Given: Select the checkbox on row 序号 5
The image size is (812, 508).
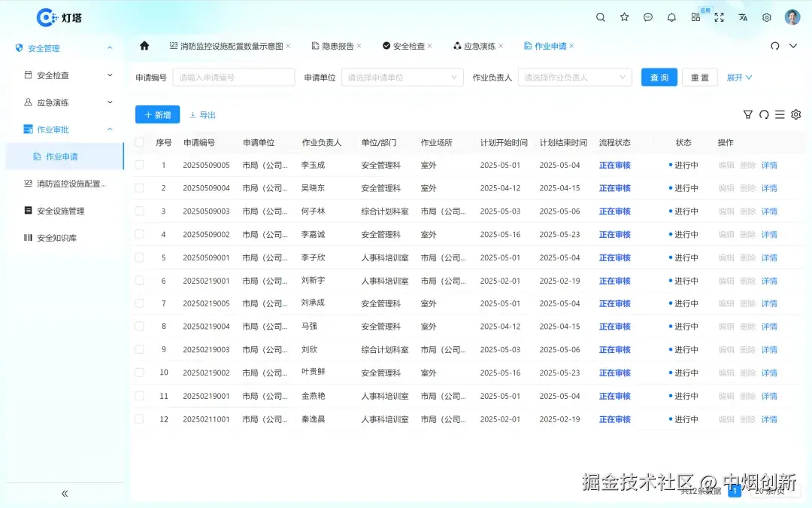Looking at the screenshot, I should click(x=139, y=257).
